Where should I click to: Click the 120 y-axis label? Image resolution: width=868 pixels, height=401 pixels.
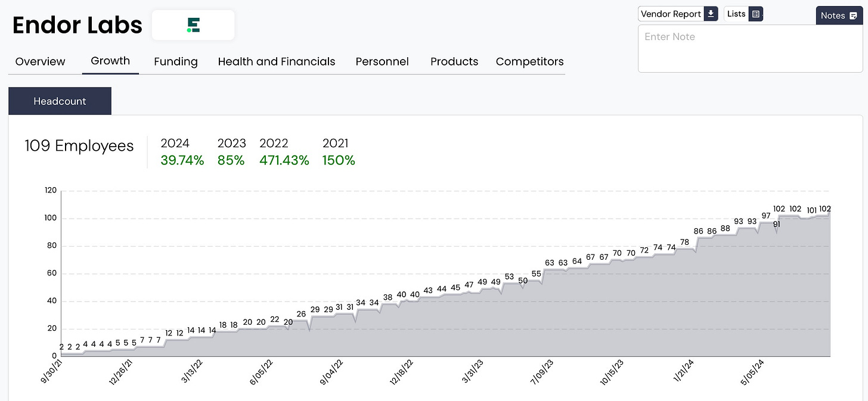tap(50, 191)
